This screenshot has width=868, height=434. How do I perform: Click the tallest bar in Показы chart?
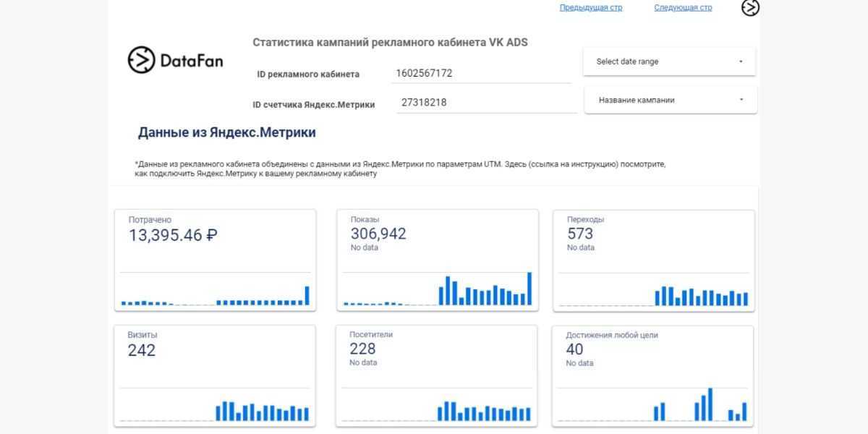tap(529, 289)
